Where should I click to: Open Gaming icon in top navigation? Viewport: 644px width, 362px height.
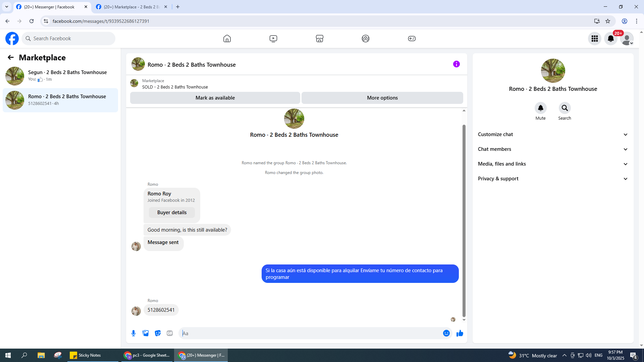(412, 39)
